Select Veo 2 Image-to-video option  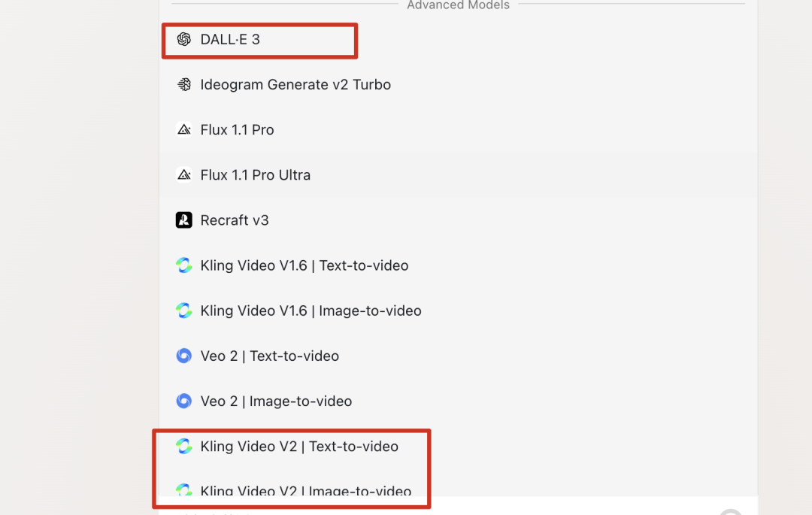pyautogui.click(x=459, y=401)
